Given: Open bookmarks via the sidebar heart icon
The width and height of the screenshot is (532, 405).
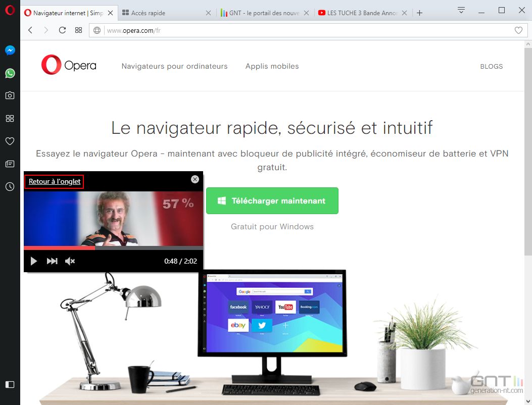Looking at the screenshot, I should pos(10,141).
